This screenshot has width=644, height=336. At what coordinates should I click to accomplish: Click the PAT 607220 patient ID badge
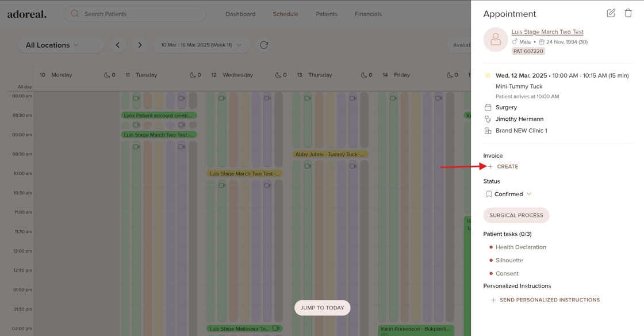pos(528,51)
